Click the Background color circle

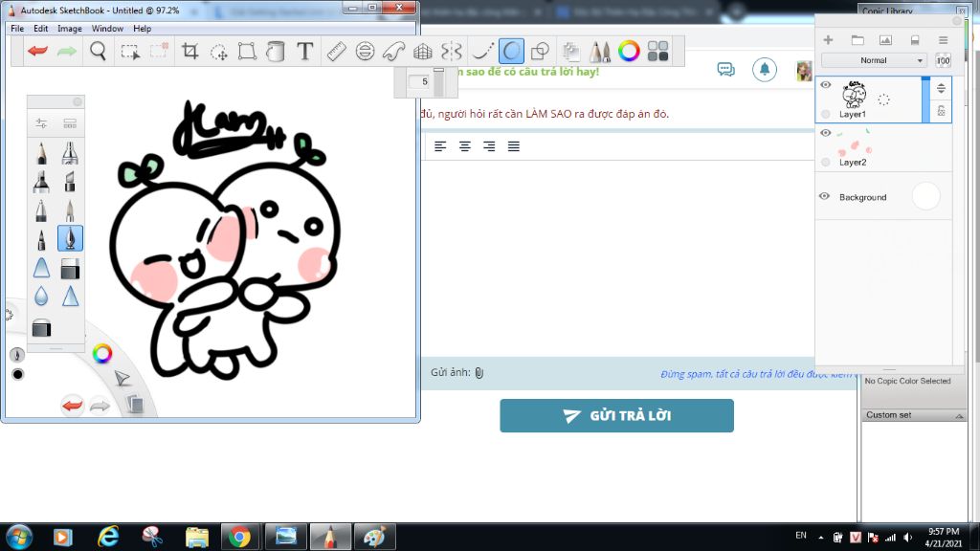[925, 196]
